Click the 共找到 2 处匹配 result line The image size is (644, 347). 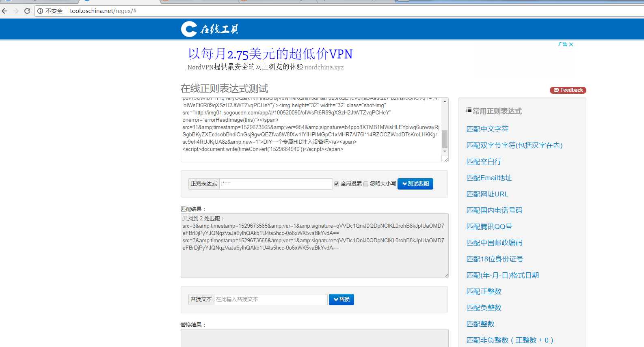pyautogui.click(x=203, y=218)
